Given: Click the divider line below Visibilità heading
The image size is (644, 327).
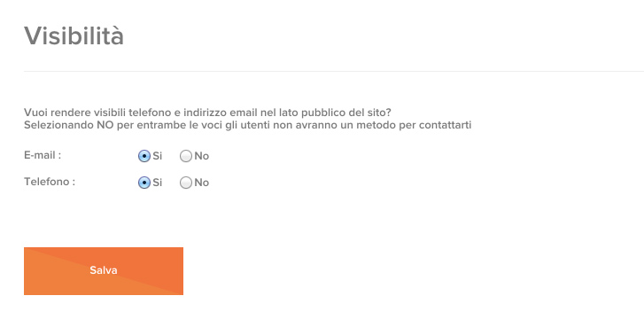Looking at the screenshot, I should tap(334, 71).
